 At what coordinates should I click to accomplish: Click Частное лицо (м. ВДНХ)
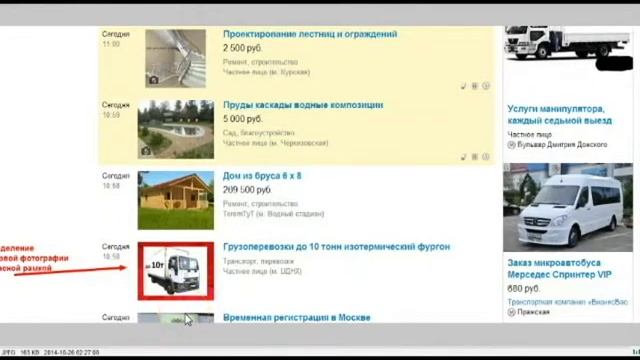262,271
